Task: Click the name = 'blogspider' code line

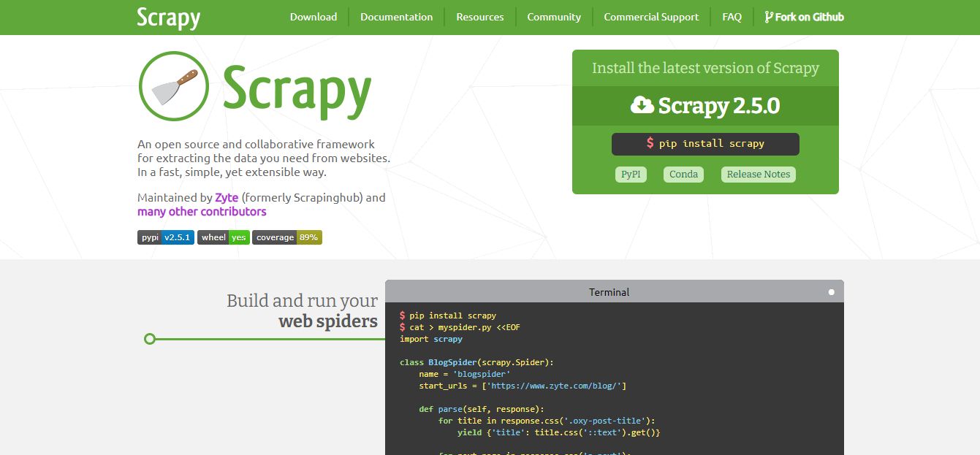Action: click(465, 374)
